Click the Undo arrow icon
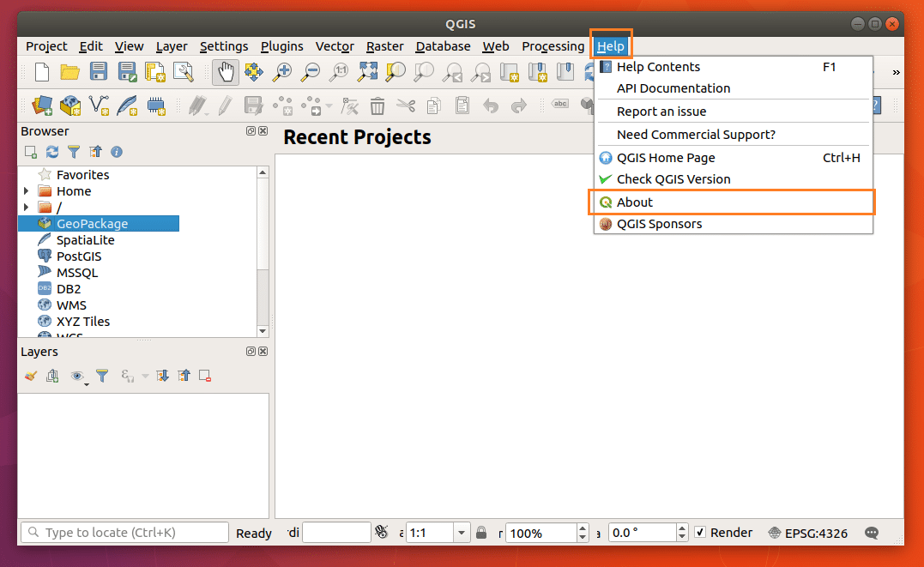This screenshot has height=567, width=924. pyautogui.click(x=490, y=106)
